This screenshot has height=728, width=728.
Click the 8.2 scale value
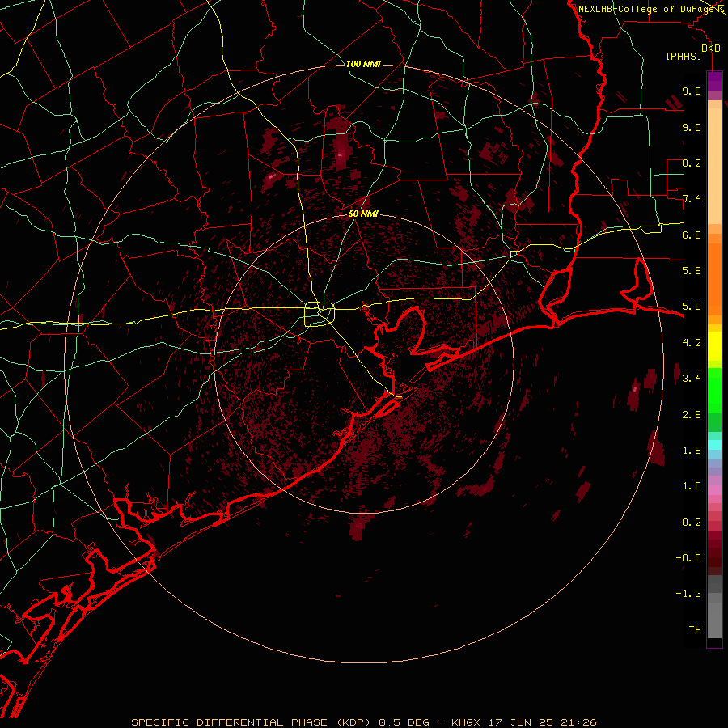[x=692, y=163]
